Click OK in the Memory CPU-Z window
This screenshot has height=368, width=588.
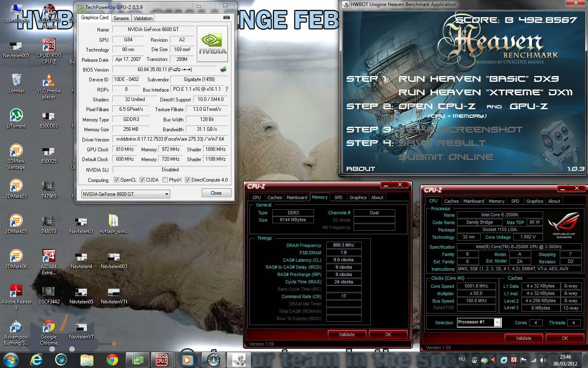coord(388,334)
